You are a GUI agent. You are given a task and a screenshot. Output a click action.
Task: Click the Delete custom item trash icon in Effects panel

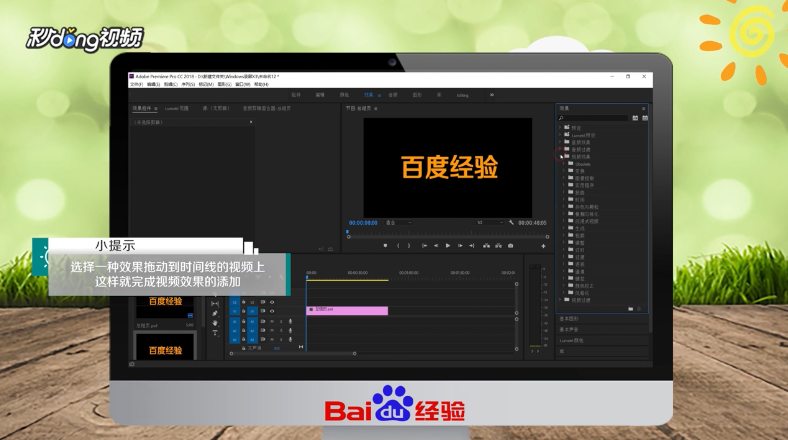coord(639,309)
